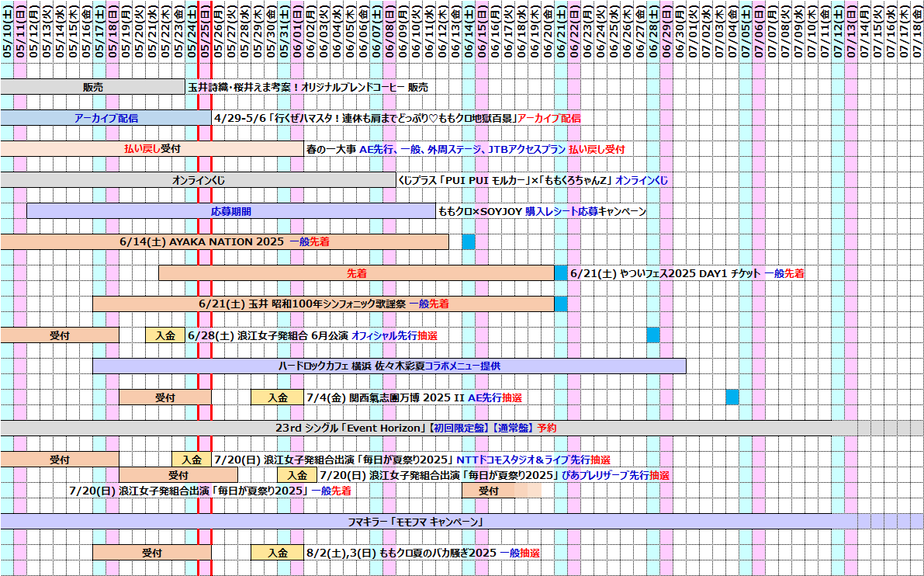Image resolution: width=924 pixels, height=576 pixels.
Task: Click blue event marker in やついフェス row
Action: [561, 273]
